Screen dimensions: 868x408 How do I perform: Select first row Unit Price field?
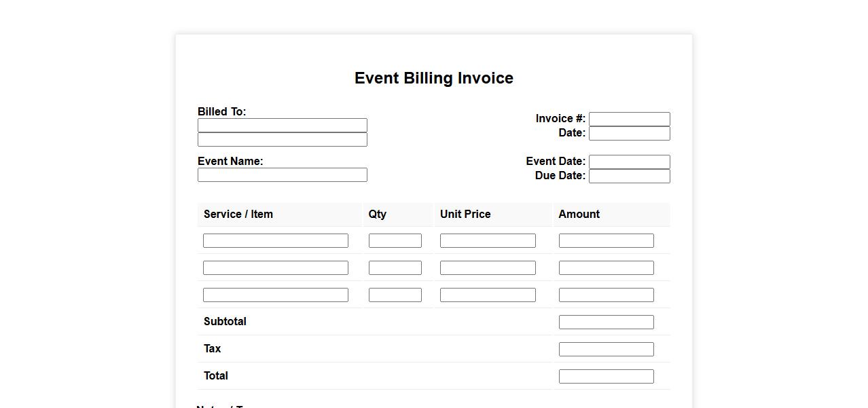point(488,241)
